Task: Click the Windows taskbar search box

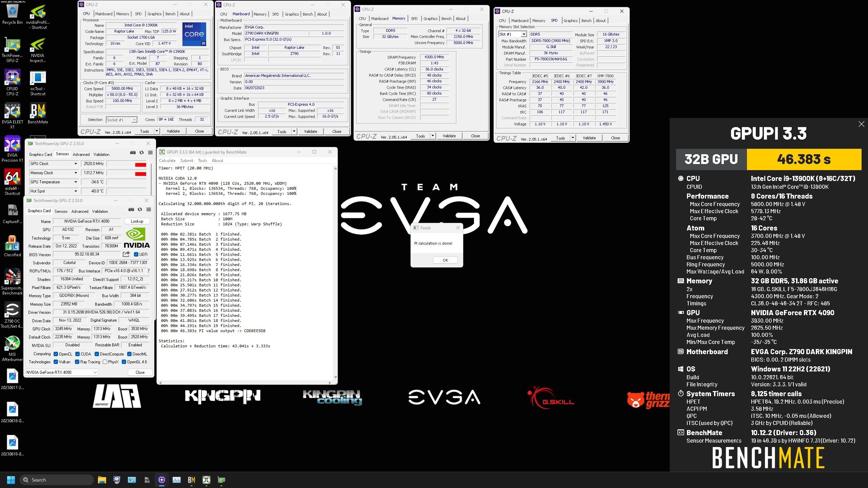Action: (56, 480)
